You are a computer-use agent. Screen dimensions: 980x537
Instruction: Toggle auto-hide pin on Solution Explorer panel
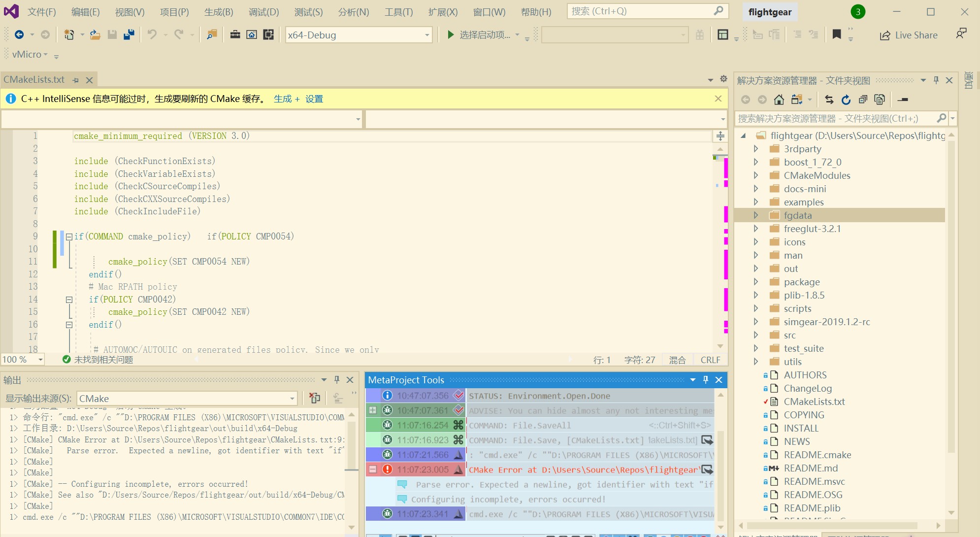(x=936, y=80)
